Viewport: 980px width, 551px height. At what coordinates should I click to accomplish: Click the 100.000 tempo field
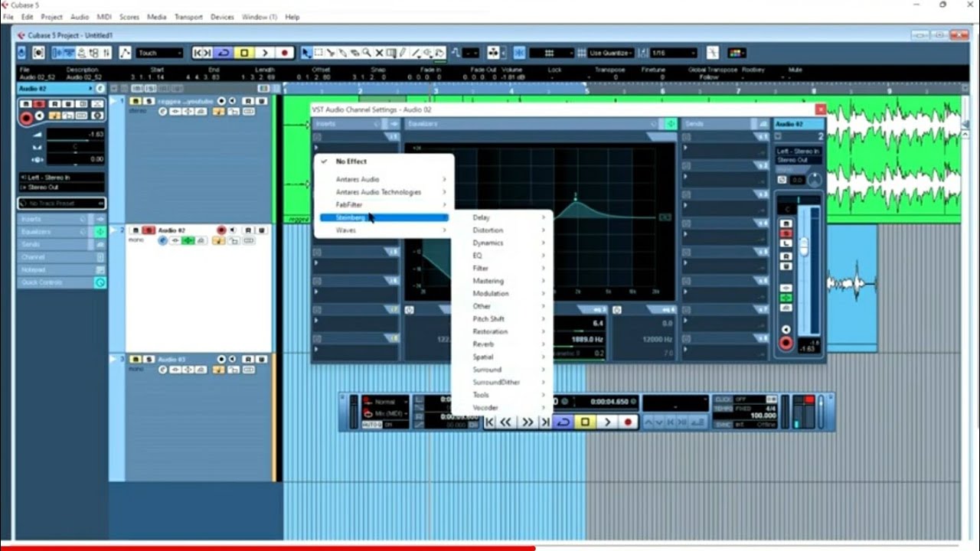(x=763, y=416)
